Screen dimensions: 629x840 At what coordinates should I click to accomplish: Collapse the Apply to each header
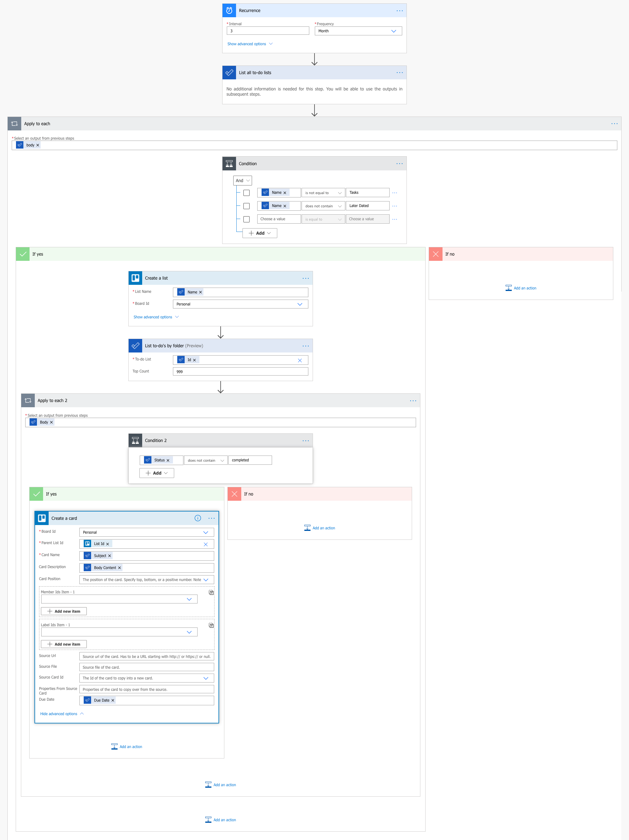[37, 124]
